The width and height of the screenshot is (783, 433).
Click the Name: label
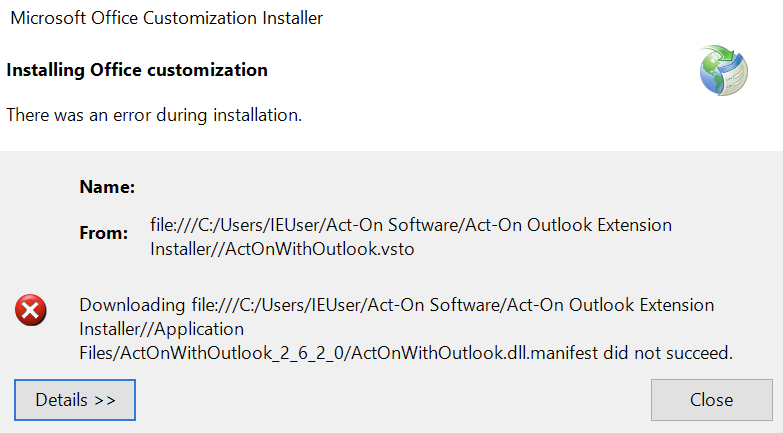107,187
